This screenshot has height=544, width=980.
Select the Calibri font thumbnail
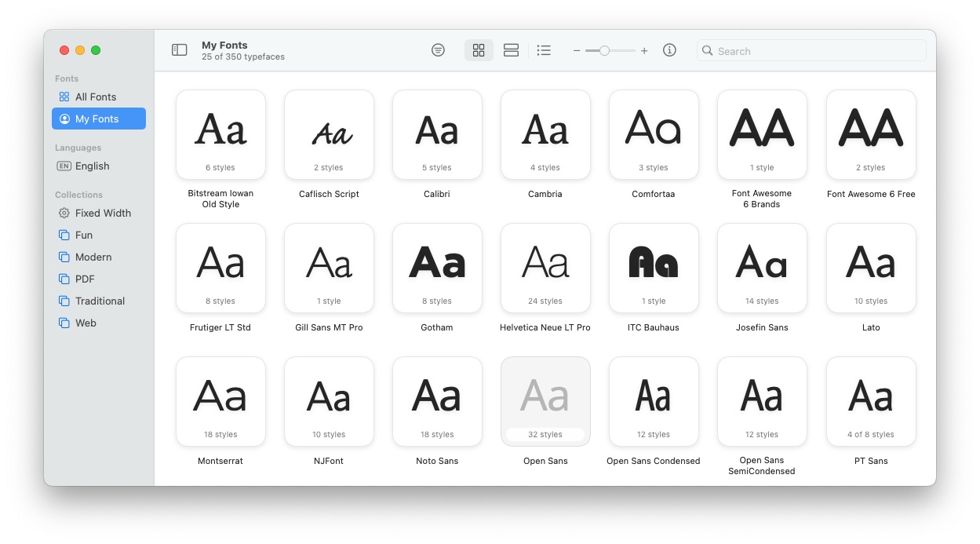pos(437,134)
